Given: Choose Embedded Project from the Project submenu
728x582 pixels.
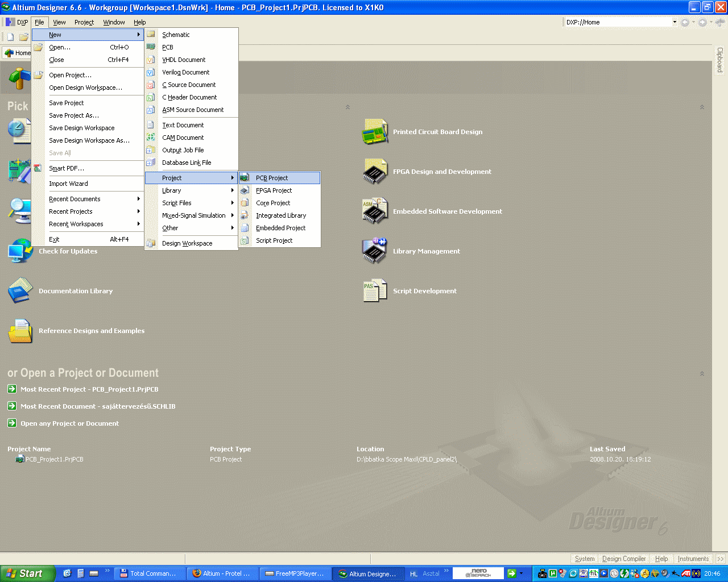Looking at the screenshot, I should tap(279, 228).
